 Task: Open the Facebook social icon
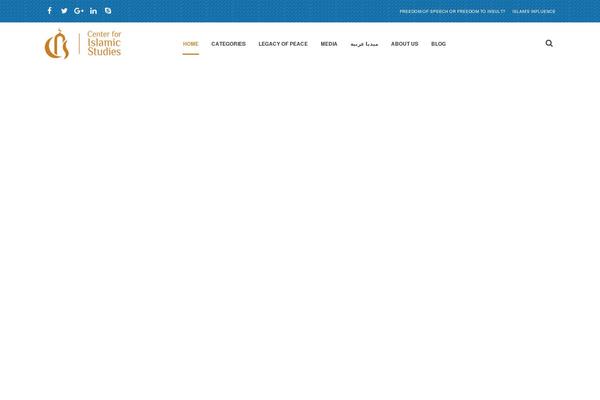pos(50,11)
